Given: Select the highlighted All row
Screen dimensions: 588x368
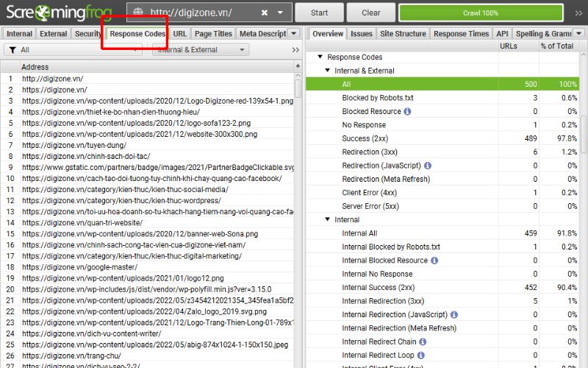Looking at the screenshot, I should pos(442,84).
